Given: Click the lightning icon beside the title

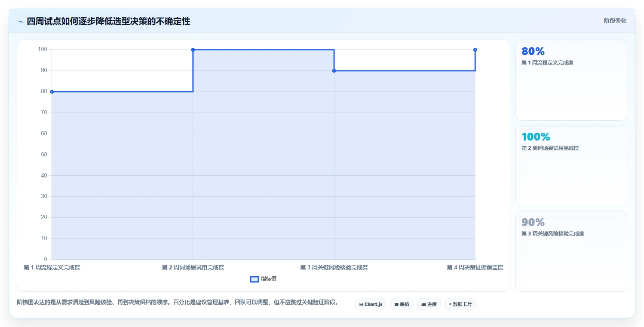Looking at the screenshot, I should [x=20, y=21].
